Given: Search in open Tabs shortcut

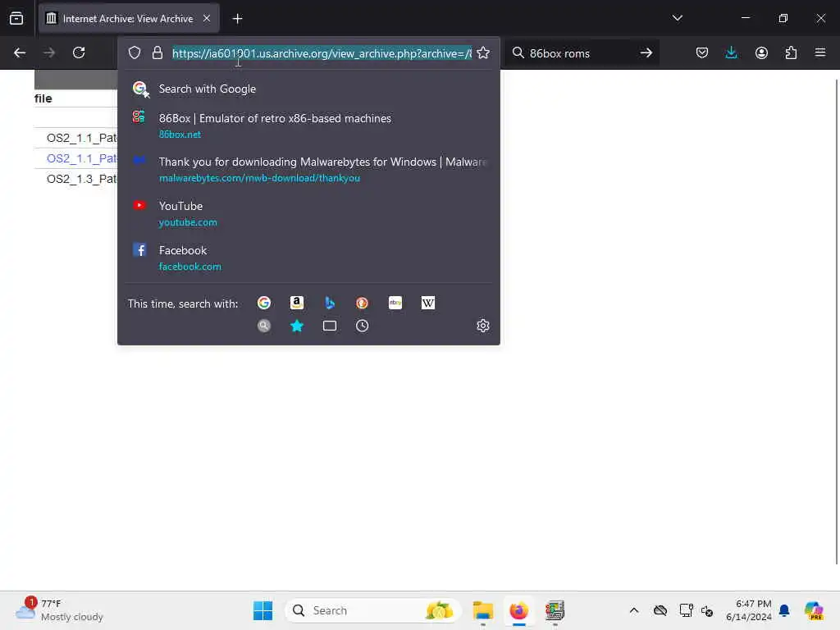Looking at the screenshot, I should (330, 326).
